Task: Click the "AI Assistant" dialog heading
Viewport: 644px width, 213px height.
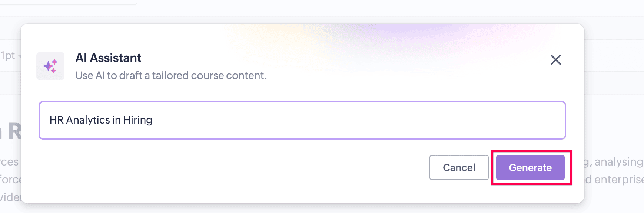Action: (108, 58)
